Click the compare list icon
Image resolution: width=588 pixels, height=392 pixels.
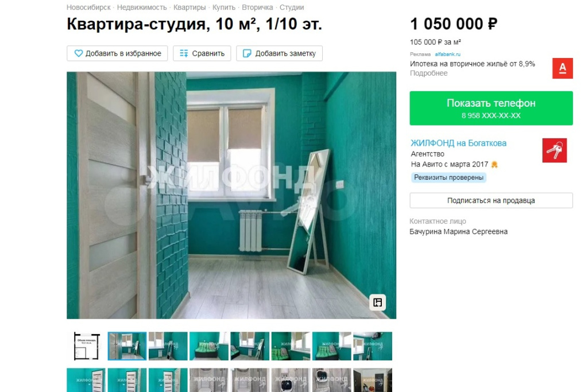(184, 53)
